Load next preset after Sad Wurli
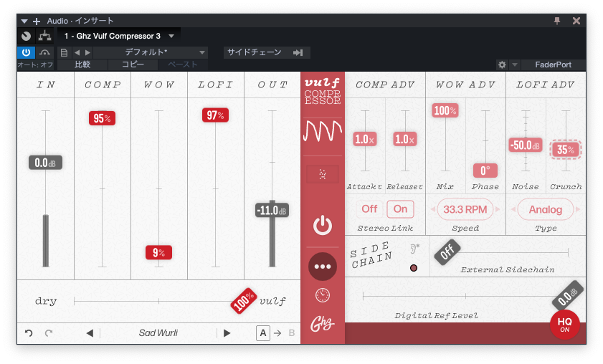 pyautogui.click(x=227, y=333)
